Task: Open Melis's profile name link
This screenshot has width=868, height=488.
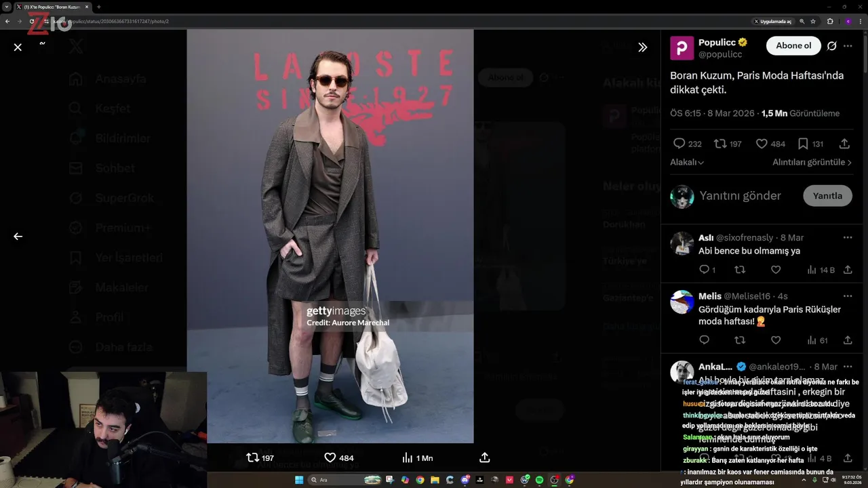Action: pyautogui.click(x=710, y=296)
